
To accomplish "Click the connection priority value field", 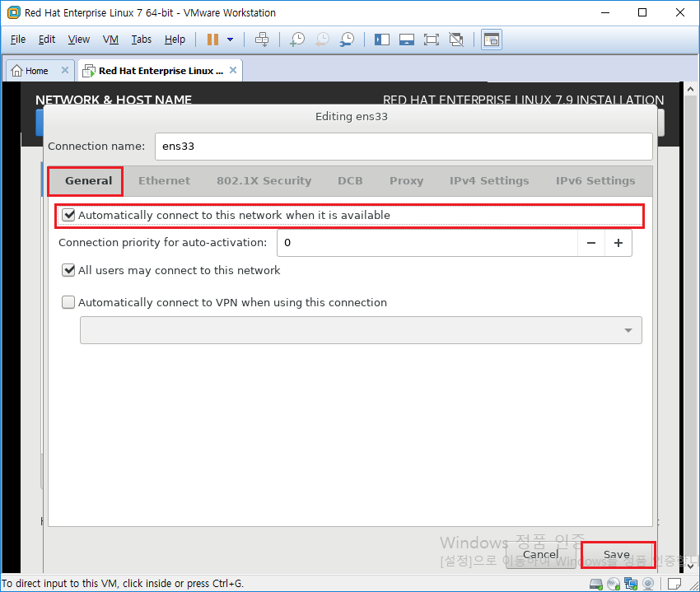I will pyautogui.click(x=427, y=243).
